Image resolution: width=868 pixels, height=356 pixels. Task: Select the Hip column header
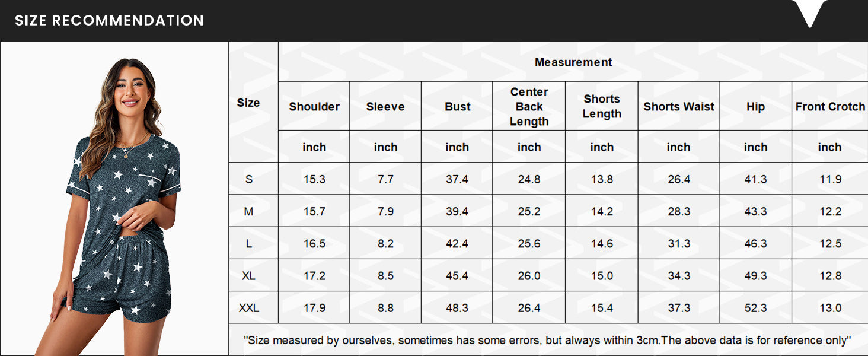[755, 107]
